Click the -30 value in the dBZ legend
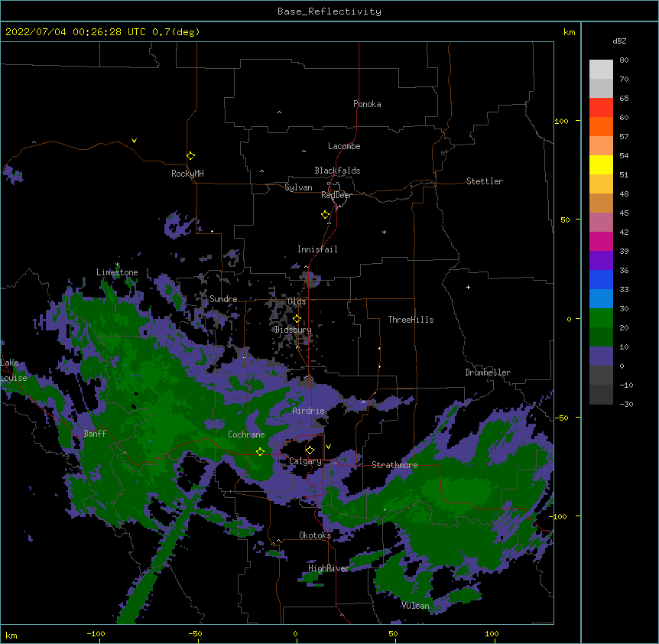Screen dimensions: 659x644 (626, 404)
